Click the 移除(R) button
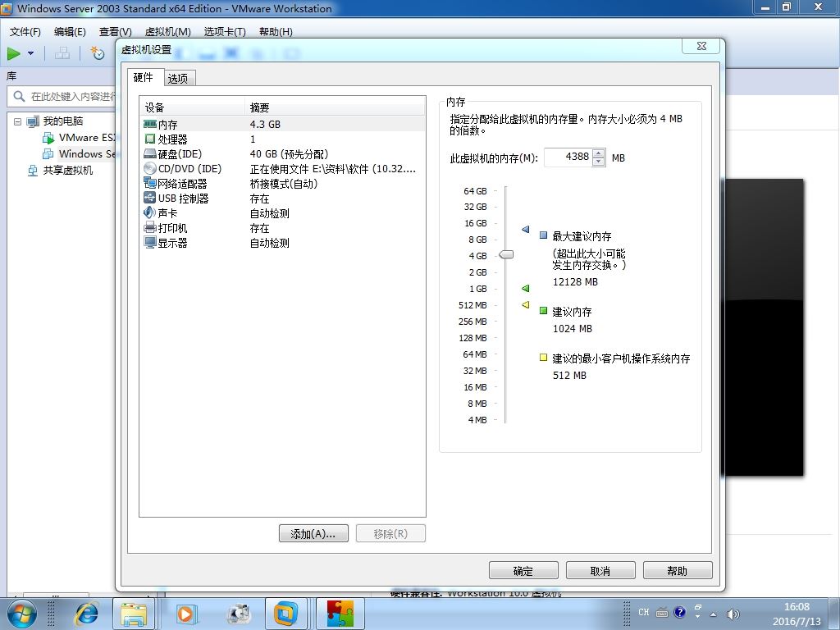The height and width of the screenshot is (630, 840). (x=390, y=533)
